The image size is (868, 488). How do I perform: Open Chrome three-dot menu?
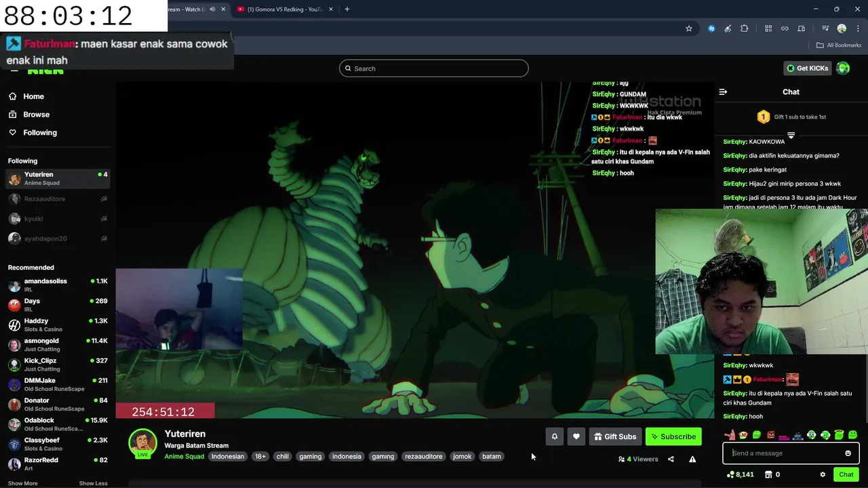(x=859, y=28)
